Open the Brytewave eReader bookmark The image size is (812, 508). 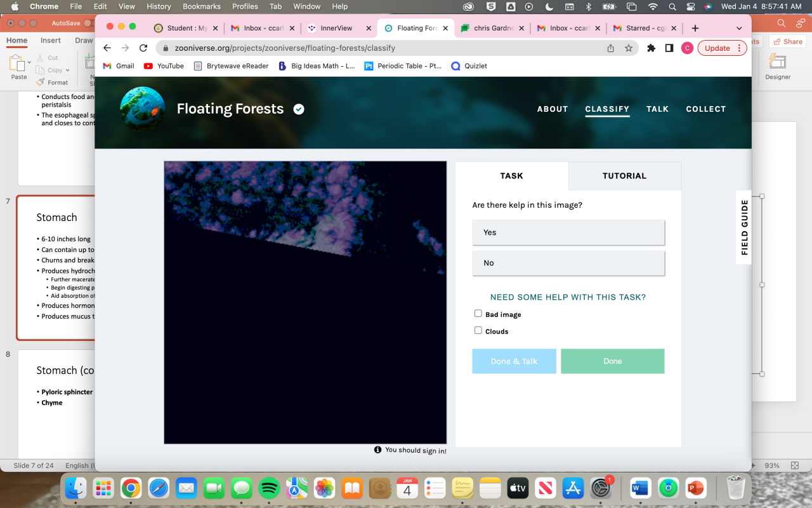pyautogui.click(x=231, y=66)
